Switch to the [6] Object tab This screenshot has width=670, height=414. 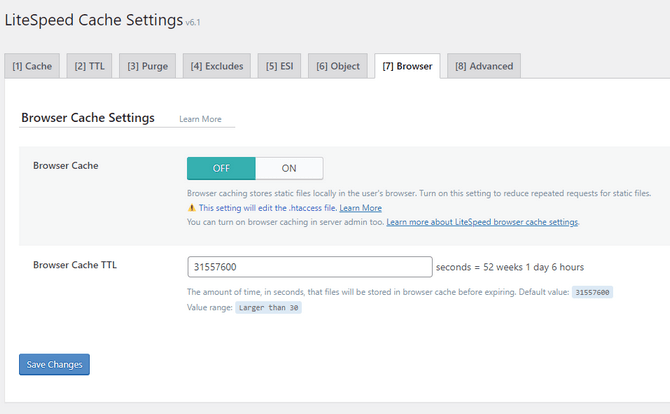pyautogui.click(x=336, y=66)
